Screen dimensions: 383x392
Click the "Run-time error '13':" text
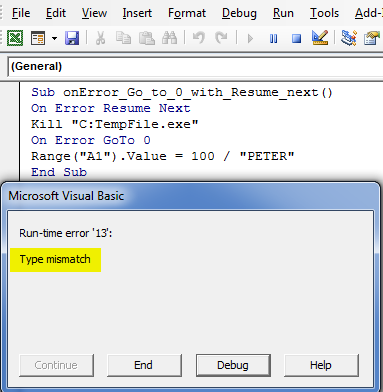[66, 233]
